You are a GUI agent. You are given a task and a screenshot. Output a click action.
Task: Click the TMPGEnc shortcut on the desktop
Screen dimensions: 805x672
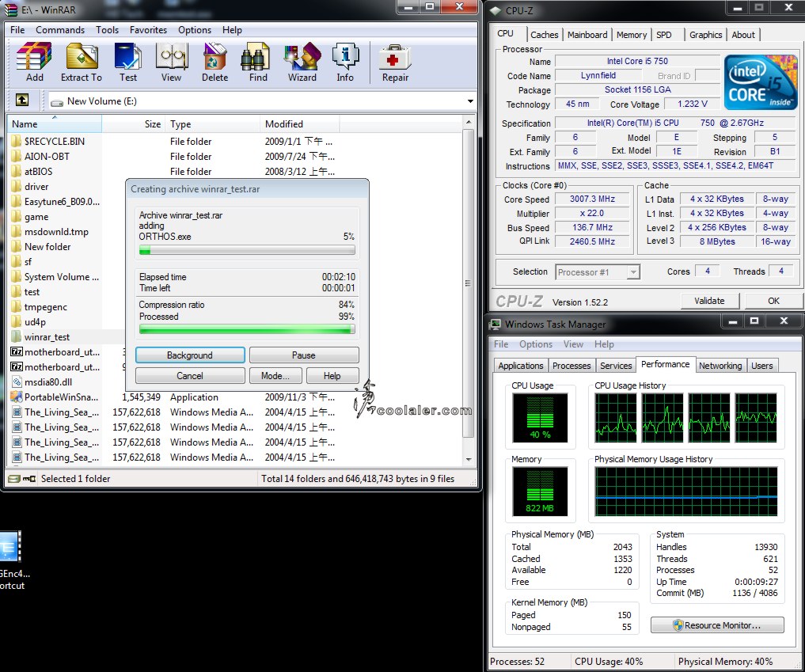(x=13, y=560)
